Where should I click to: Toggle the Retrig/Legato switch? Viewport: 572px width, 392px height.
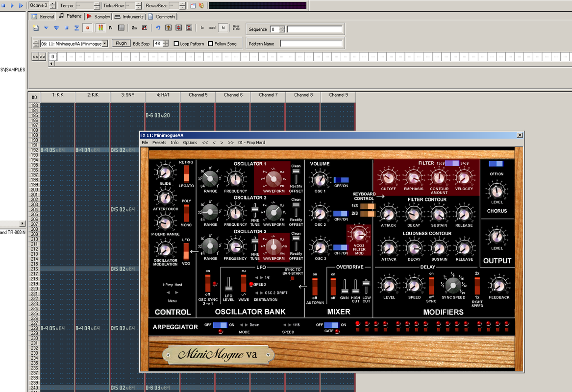(x=186, y=173)
